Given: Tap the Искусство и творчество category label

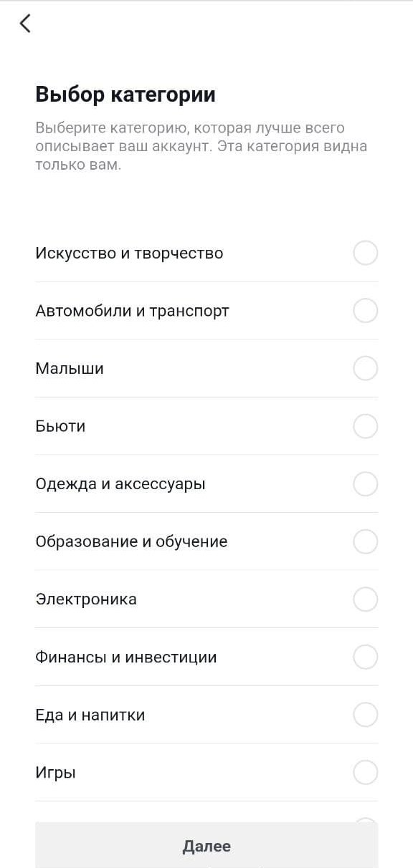Looking at the screenshot, I should coord(129,254).
